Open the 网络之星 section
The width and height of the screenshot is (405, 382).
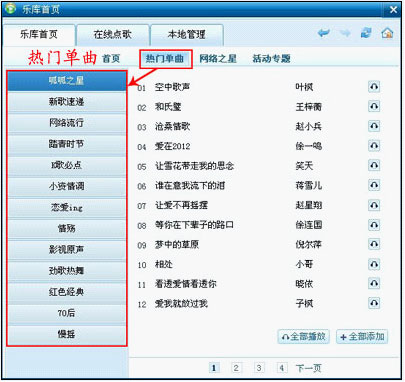tap(218, 59)
